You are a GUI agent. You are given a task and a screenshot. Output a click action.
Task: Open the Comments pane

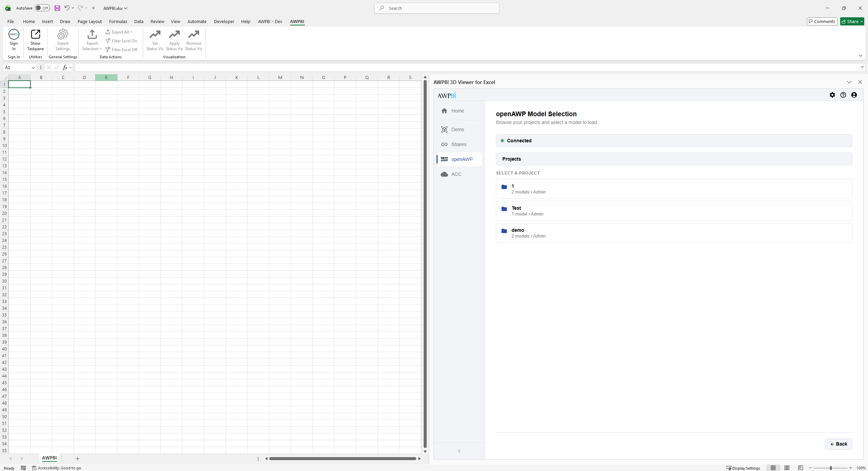[x=822, y=21]
